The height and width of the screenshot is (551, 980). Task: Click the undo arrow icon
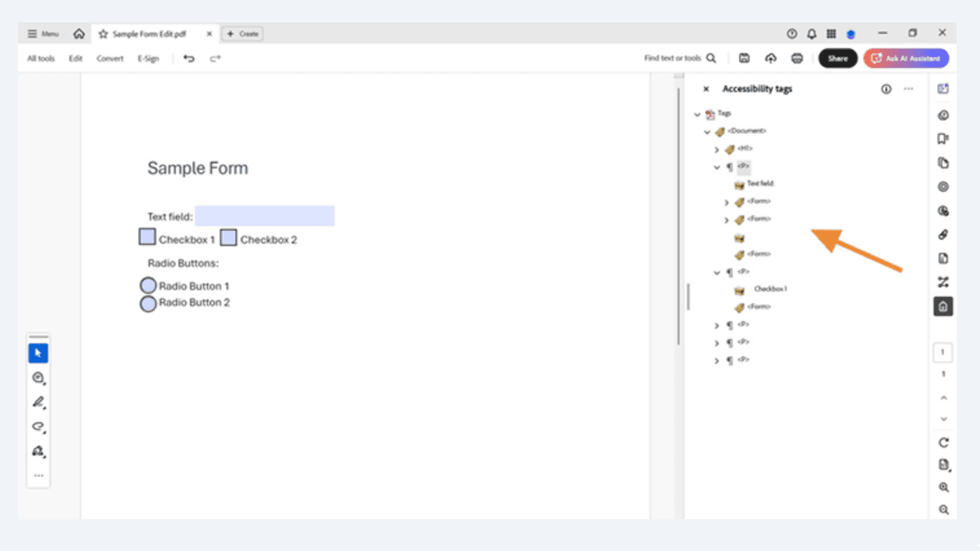[189, 59]
